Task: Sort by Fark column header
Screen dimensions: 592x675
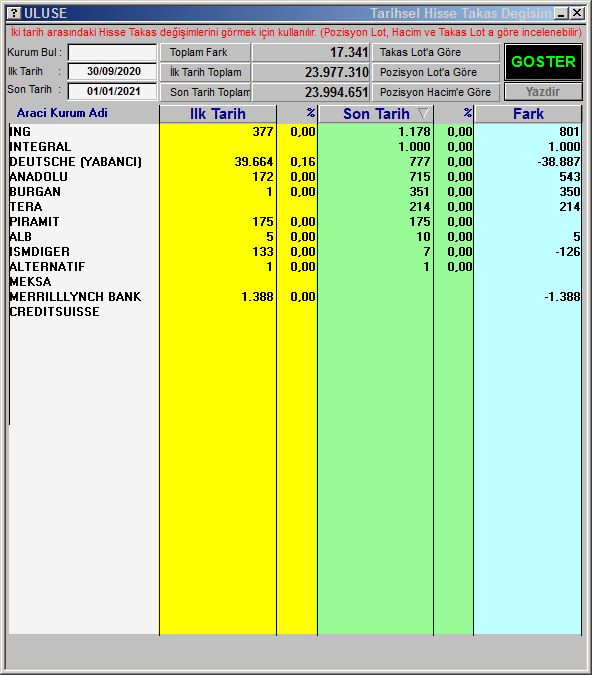Action: pos(528,114)
